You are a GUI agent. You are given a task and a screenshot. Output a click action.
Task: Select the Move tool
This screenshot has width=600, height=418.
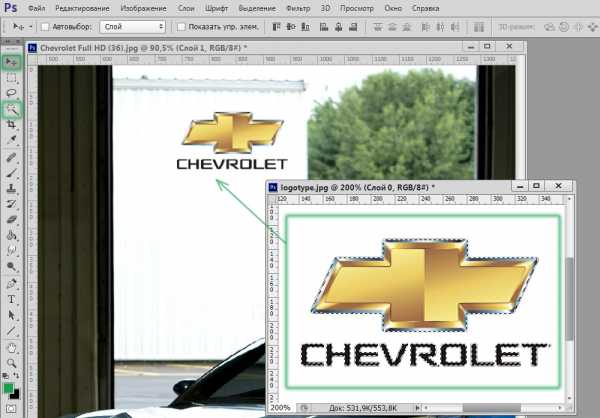click(x=12, y=61)
